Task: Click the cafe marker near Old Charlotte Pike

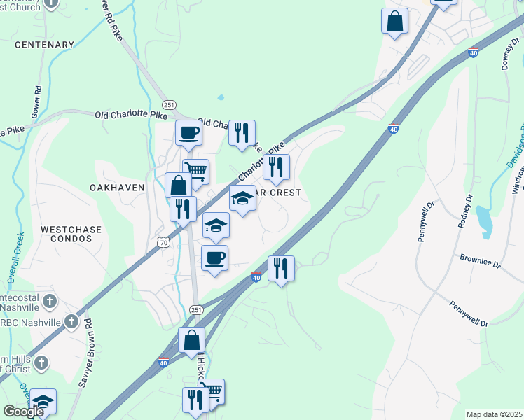Action: (x=189, y=135)
